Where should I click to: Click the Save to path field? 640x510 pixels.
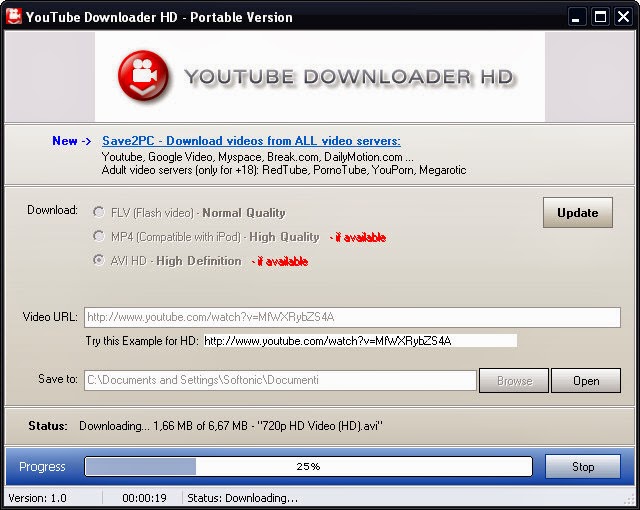pyautogui.click(x=280, y=380)
